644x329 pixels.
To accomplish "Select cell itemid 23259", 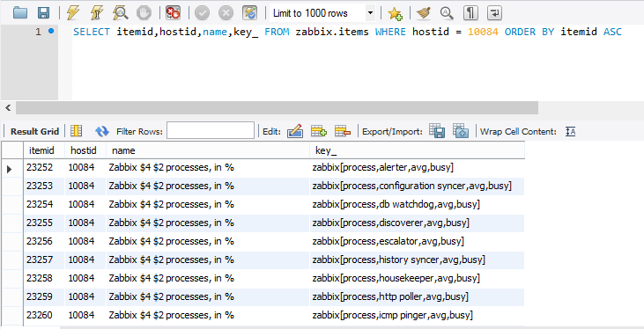I will point(44,296).
